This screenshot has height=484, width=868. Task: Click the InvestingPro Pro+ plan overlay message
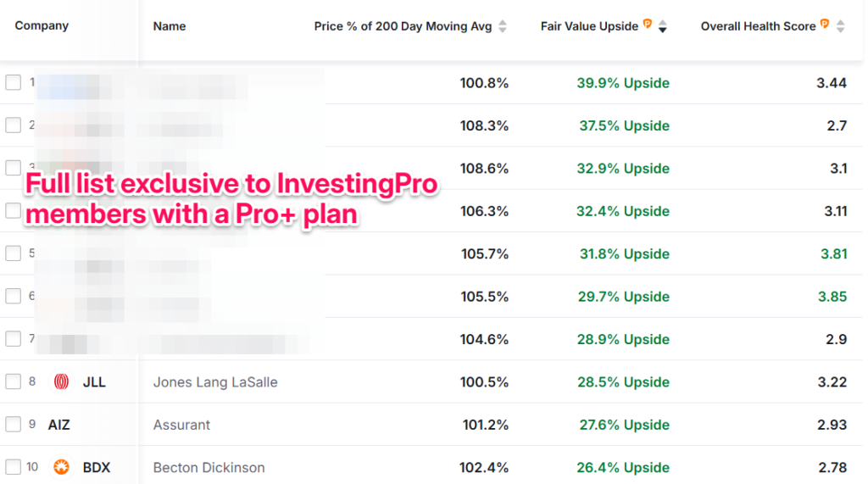tap(231, 200)
